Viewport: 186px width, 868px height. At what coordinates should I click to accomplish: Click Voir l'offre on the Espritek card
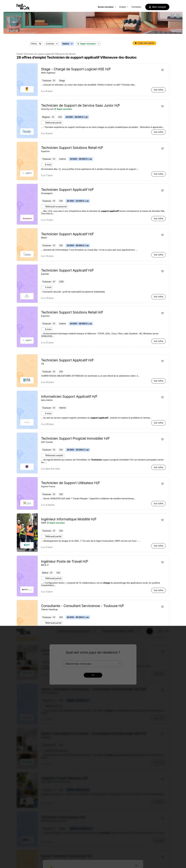pyautogui.click(x=158, y=297)
